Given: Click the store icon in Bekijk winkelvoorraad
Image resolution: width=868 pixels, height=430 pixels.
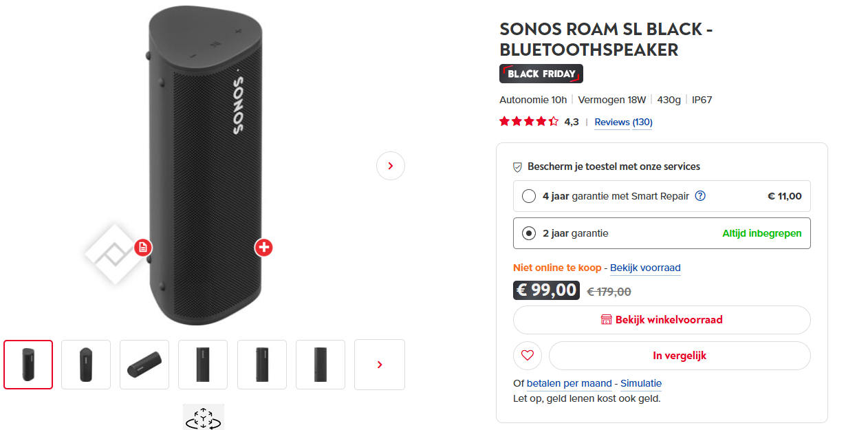Looking at the screenshot, I should point(606,319).
